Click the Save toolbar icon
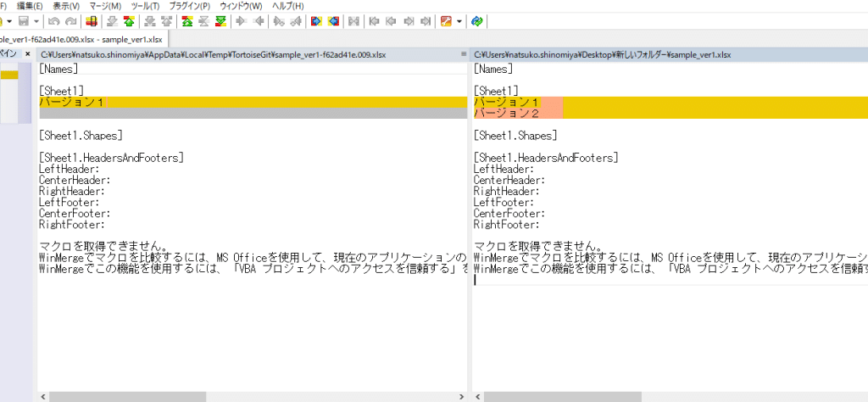868x402 pixels. coord(23,21)
